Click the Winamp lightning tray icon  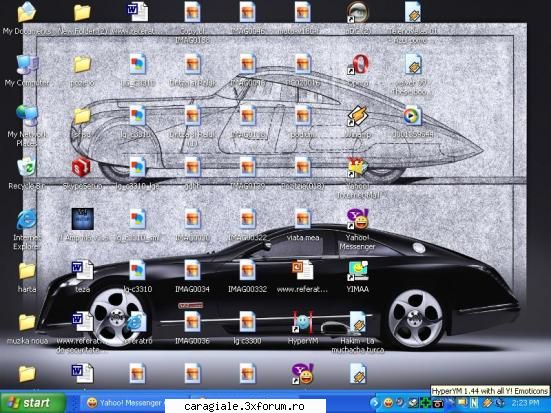(x=487, y=403)
